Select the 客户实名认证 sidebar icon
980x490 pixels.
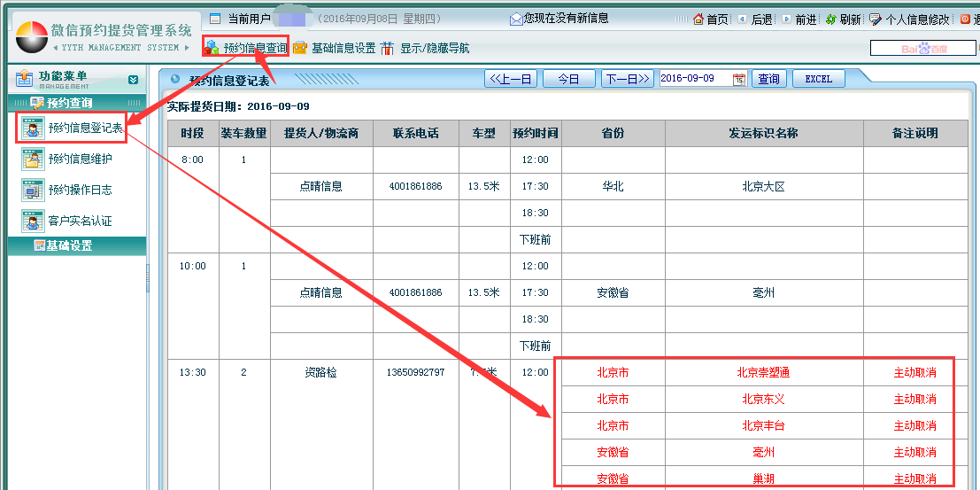[x=33, y=221]
